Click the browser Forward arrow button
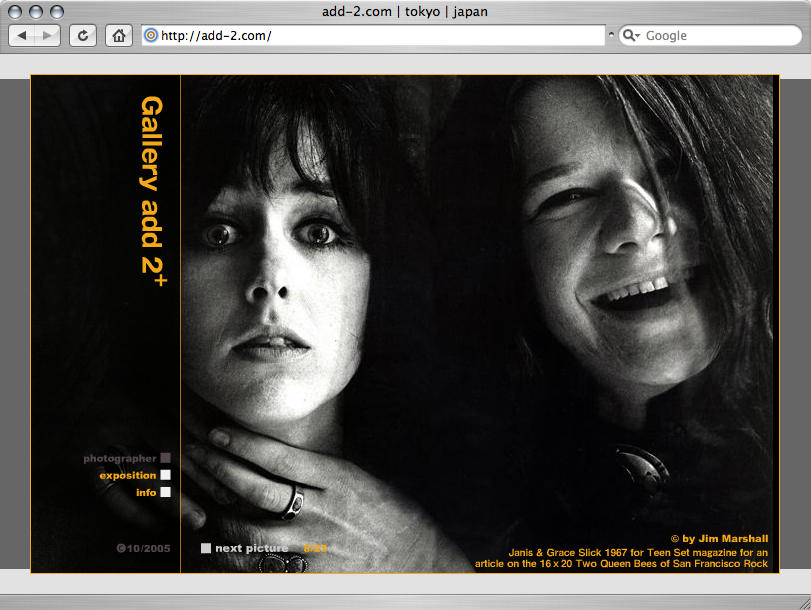 tap(48, 36)
